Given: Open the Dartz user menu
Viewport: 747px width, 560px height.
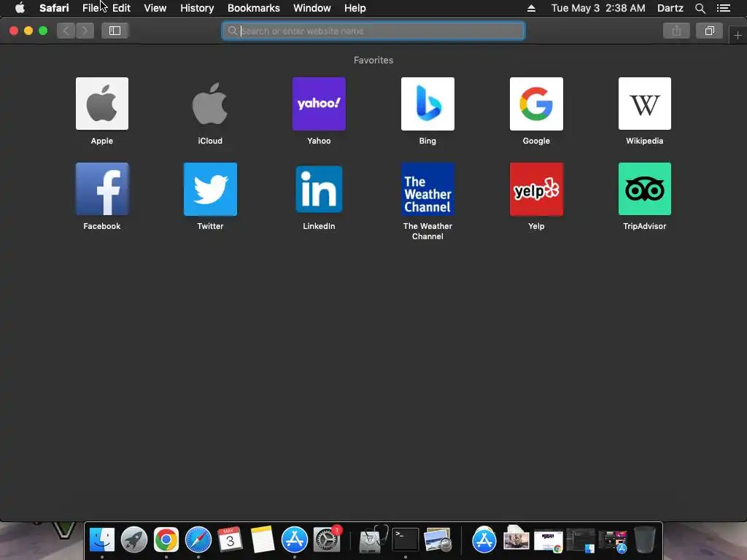Looking at the screenshot, I should pyautogui.click(x=670, y=8).
